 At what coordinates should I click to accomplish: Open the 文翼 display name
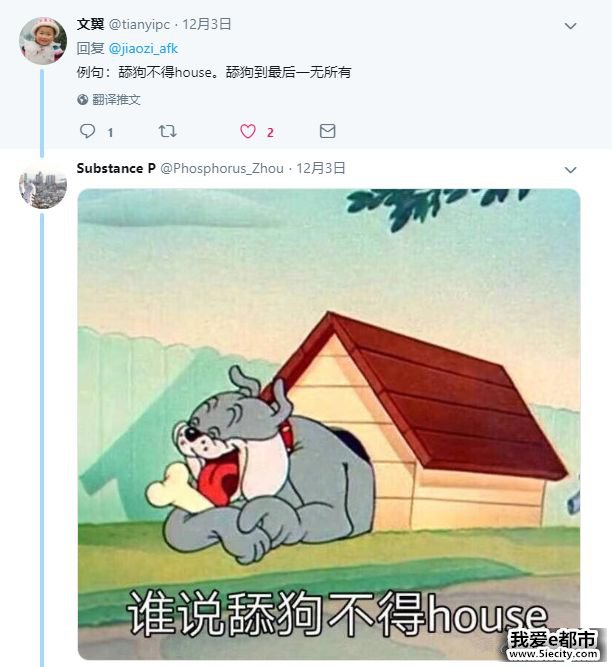pos(90,24)
